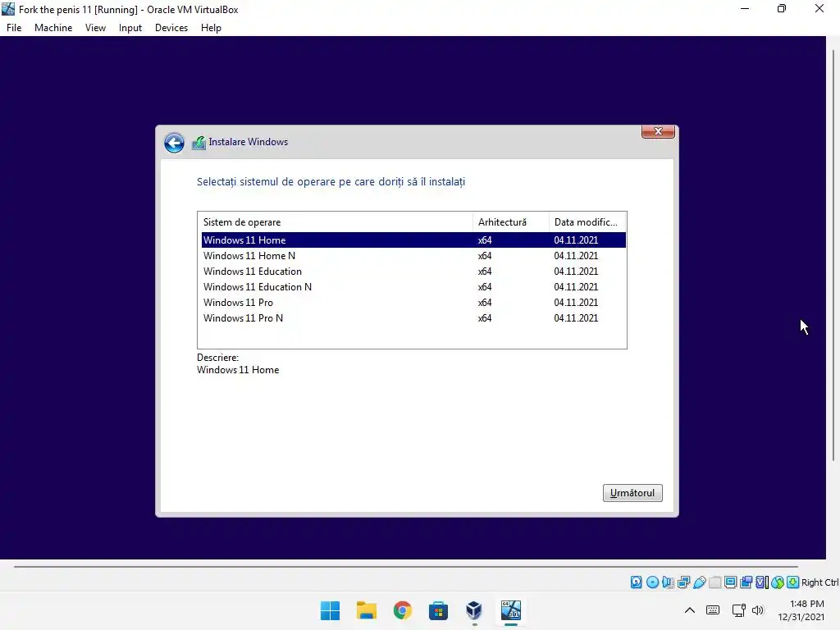Open the clock and date flyout
840x630 pixels.
click(801, 610)
